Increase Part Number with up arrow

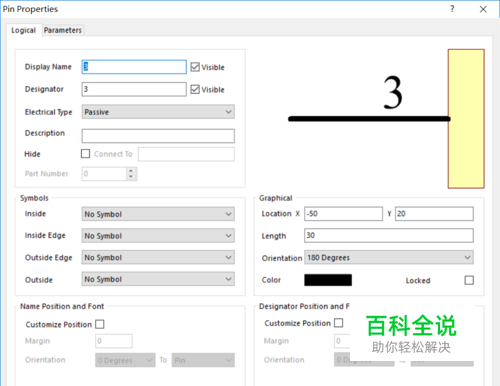coord(131,170)
